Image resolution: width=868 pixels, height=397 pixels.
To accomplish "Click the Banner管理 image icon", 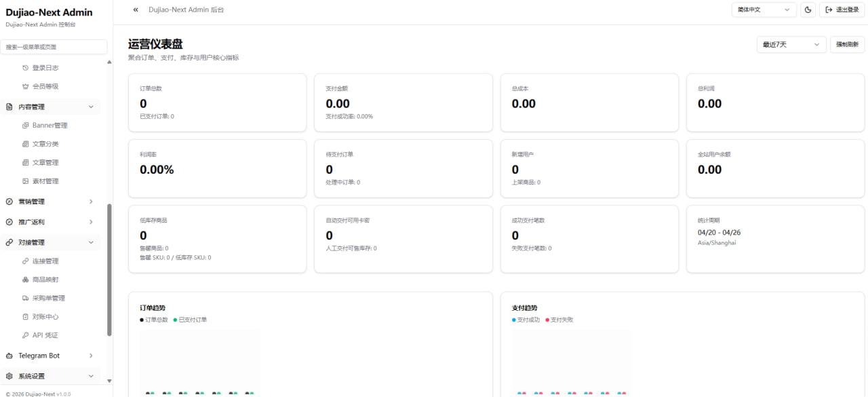I will click(26, 126).
